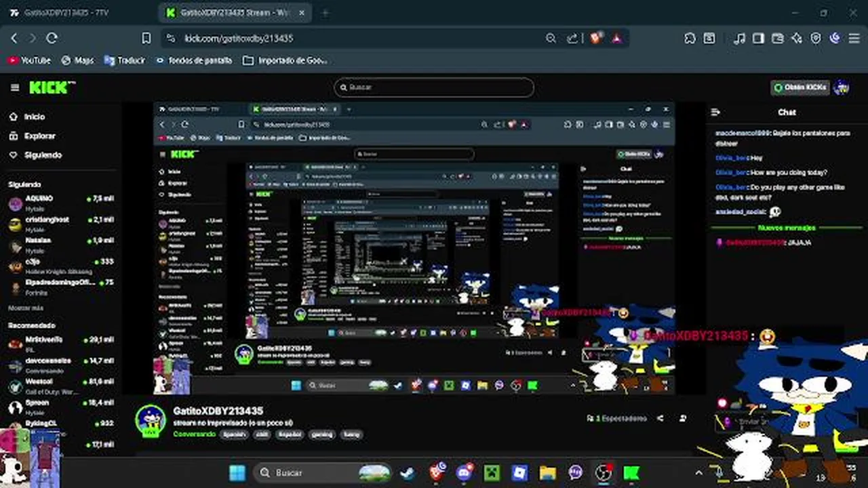This screenshot has width=868, height=488.
Task: Toggle the Kick sidebar hamburger menu
Action: [15, 87]
